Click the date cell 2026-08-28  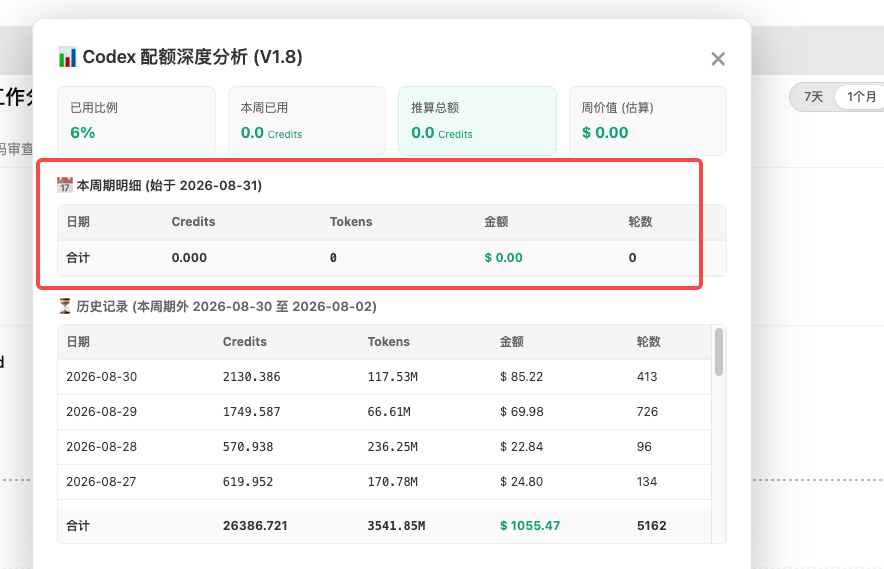tap(101, 447)
